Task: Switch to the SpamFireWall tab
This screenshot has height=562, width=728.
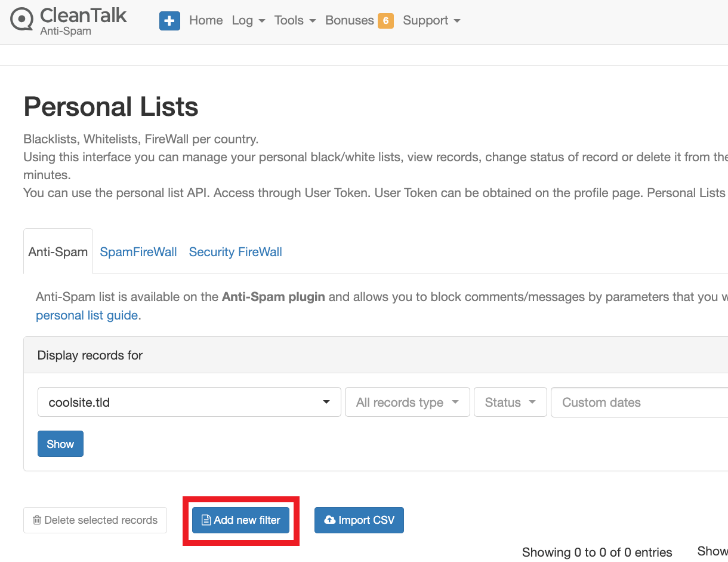Action: pos(138,252)
